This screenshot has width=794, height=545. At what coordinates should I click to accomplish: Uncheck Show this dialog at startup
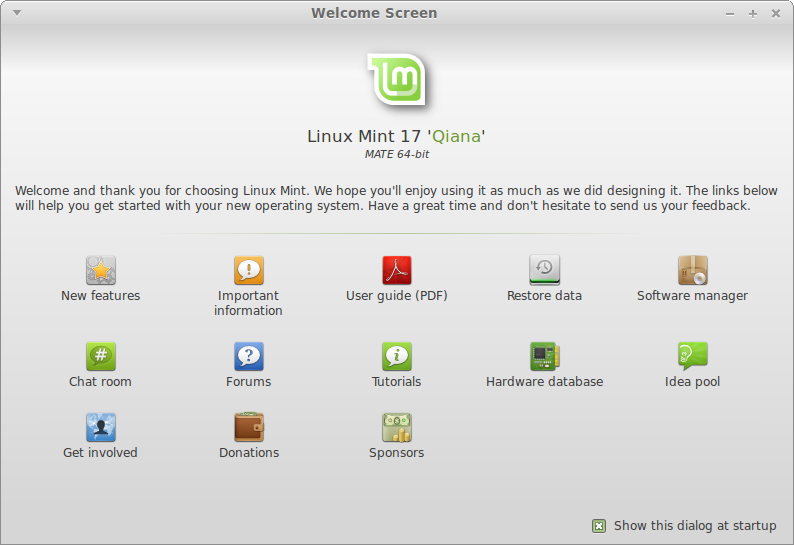[x=599, y=526]
